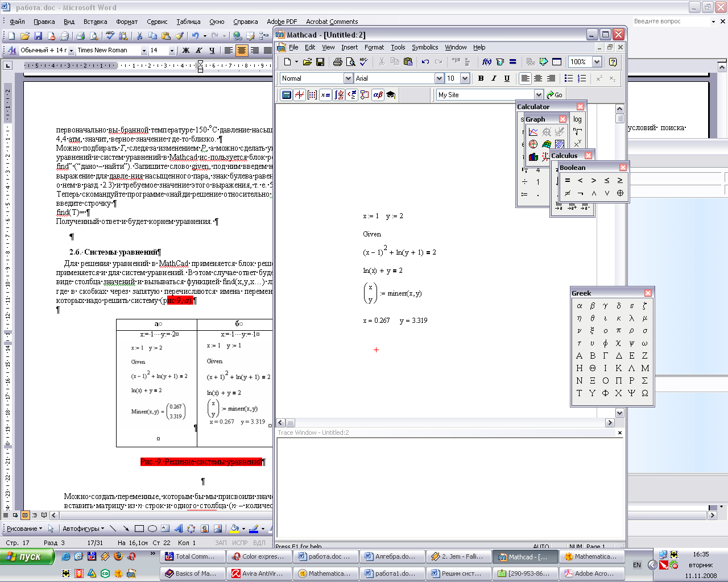Open the Symbolic keyword toolbar (graduation cap)

pyautogui.click(x=391, y=95)
